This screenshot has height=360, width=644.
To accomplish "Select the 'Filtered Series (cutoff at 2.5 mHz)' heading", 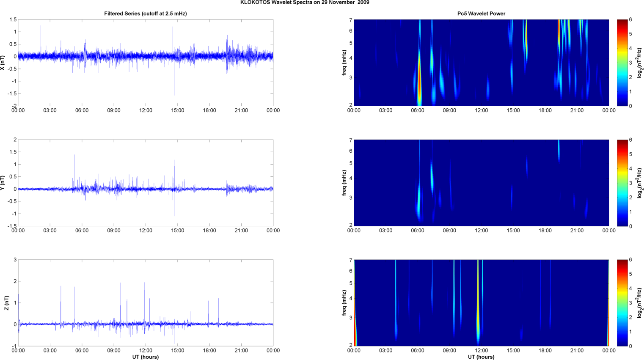I will [x=146, y=14].
